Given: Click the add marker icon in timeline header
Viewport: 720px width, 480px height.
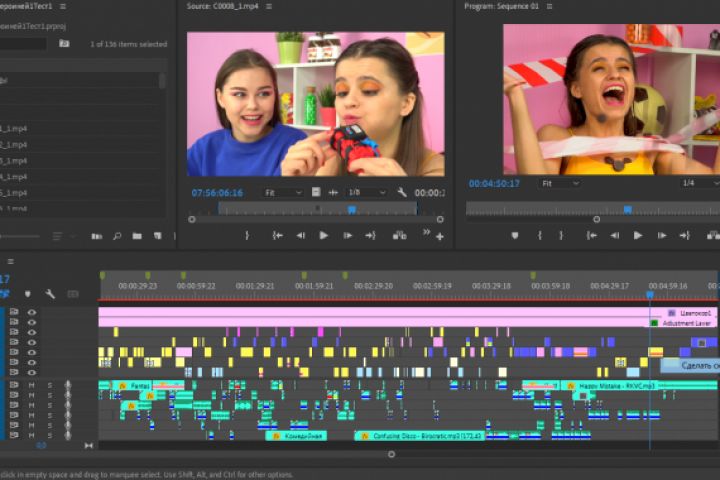Looking at the screenshot, I should pyautogui.click(x=27, y=294).
